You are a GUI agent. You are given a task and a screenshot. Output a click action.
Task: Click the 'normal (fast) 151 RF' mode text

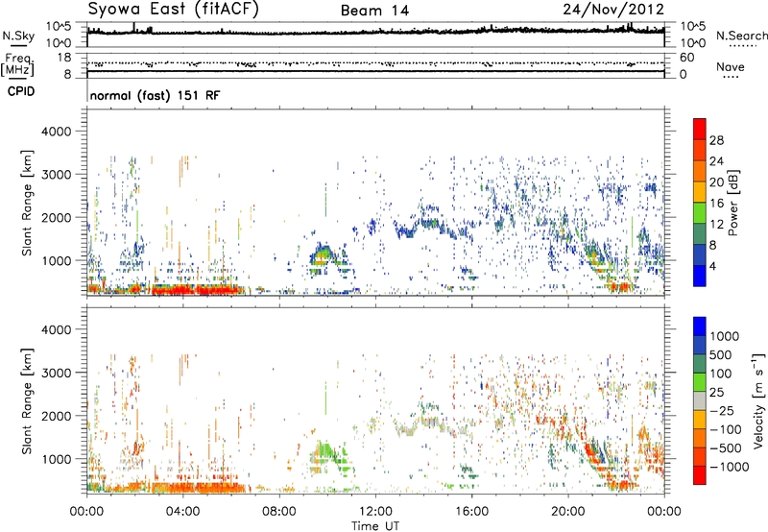(x=156, y=95)
